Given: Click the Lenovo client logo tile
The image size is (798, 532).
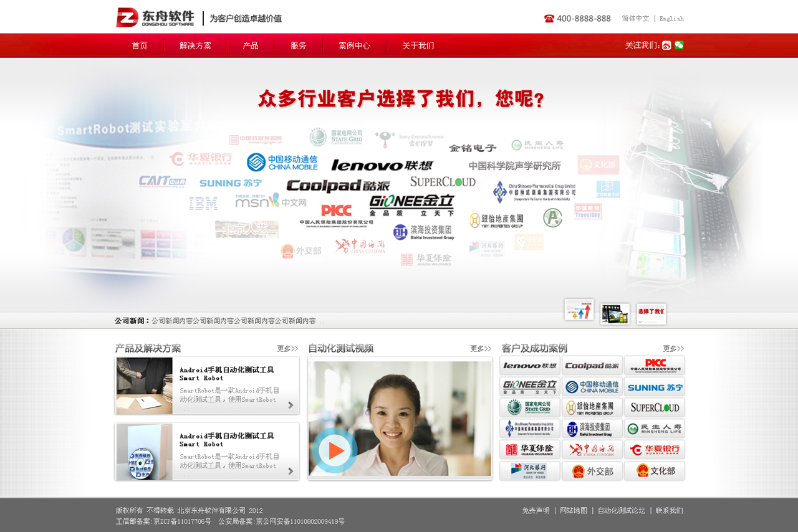Looking at the screenshot, I should click(530, 366).
